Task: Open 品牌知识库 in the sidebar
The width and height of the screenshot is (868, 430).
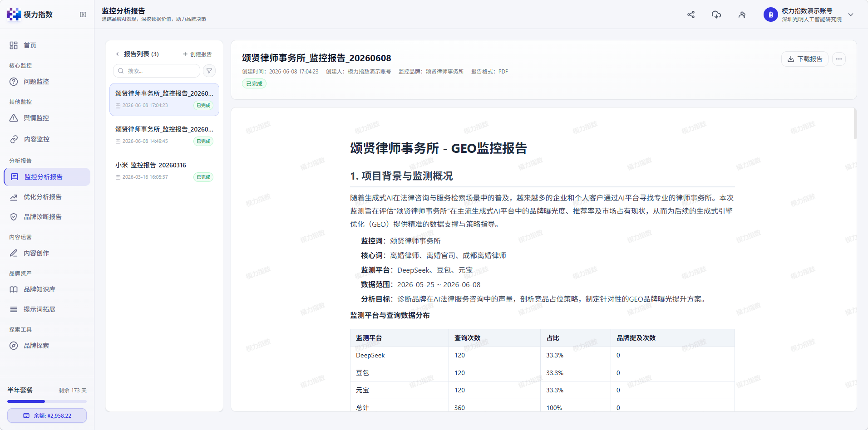Action: pos(47,289)
